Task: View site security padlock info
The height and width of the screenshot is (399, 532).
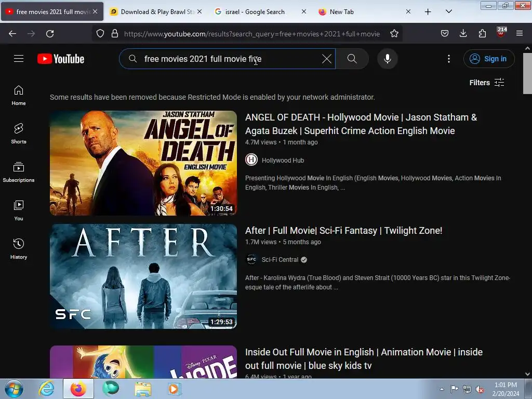Action: pyautogui.click(x=115, y=34)
